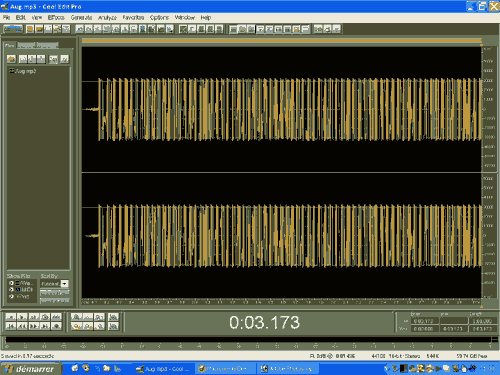Screen dimensions: 500x375
Task: Click the Fast Forward transport button
Action: tap(34, 326)
